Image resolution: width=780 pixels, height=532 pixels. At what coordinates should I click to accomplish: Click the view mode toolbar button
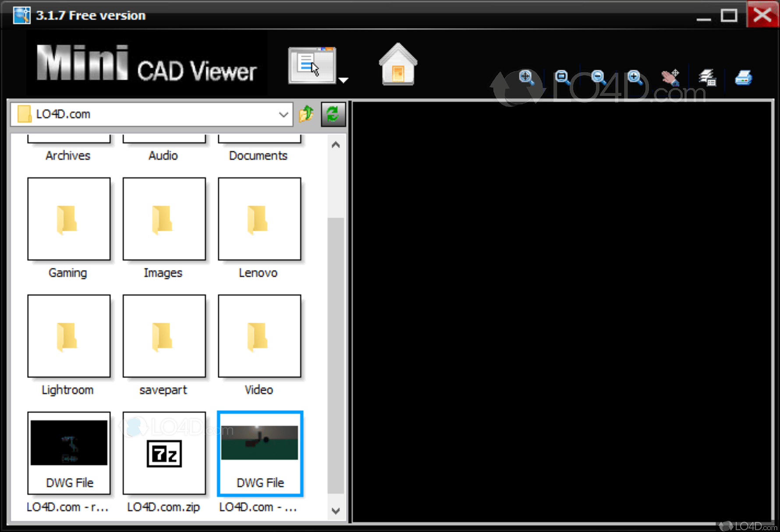coord(312,65)
